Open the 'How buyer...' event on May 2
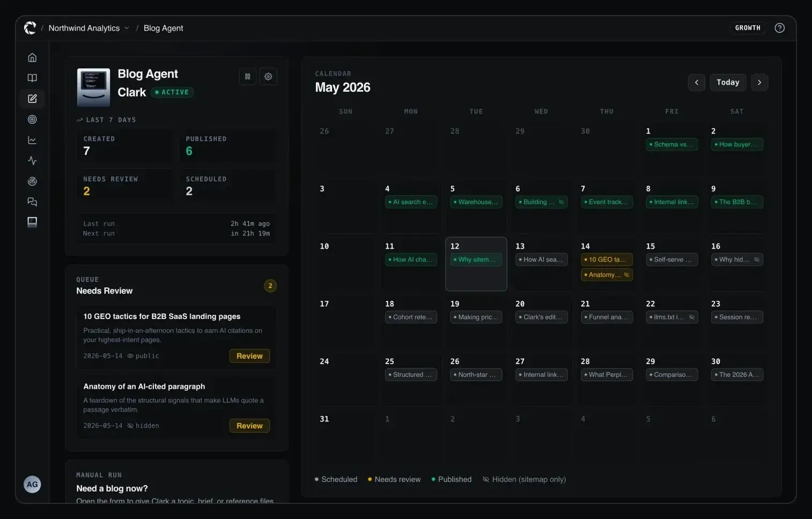This screenshot has height=519, width=812. pyautogui.click(x=737, y=144)
